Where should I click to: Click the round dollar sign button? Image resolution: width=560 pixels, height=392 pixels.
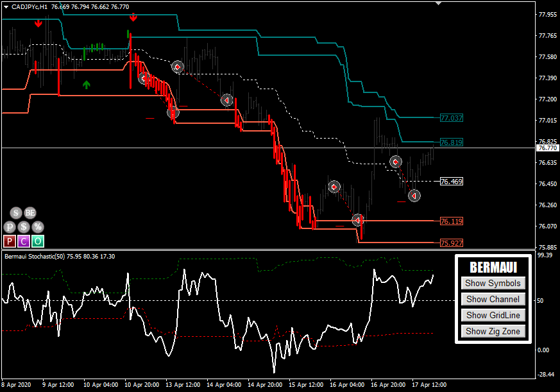point(24,227)
